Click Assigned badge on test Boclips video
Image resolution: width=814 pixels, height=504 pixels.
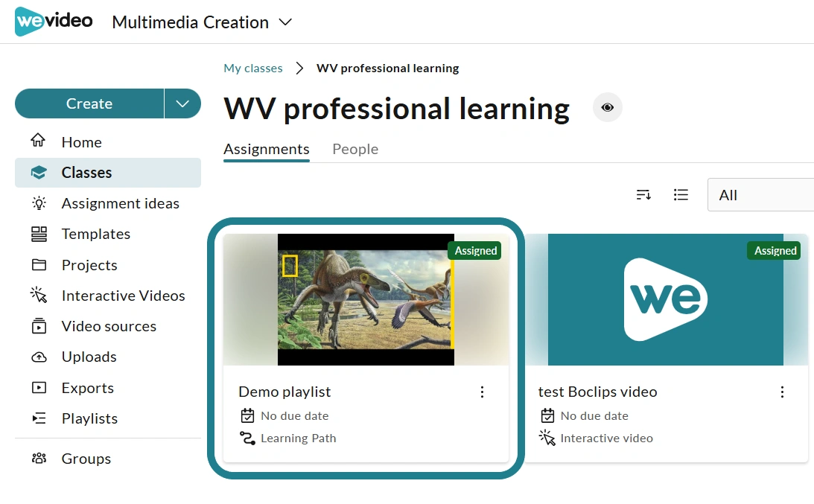click(775, 251)
